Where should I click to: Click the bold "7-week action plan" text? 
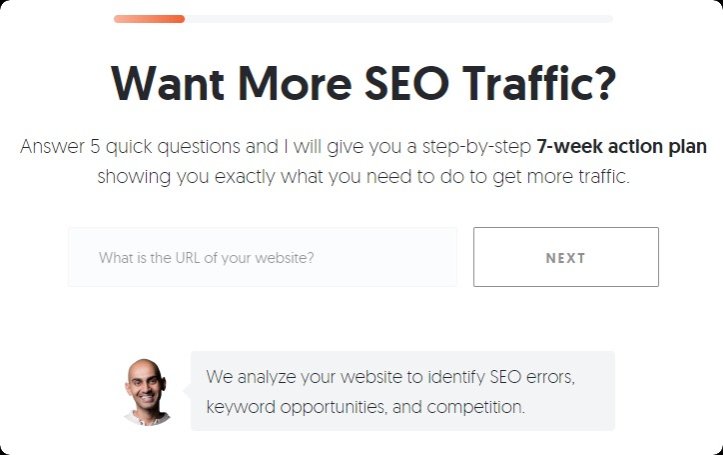coord(622,147)
